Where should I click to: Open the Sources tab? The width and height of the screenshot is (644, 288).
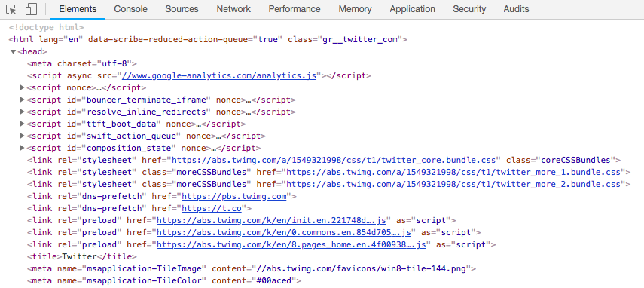point(182,9)
